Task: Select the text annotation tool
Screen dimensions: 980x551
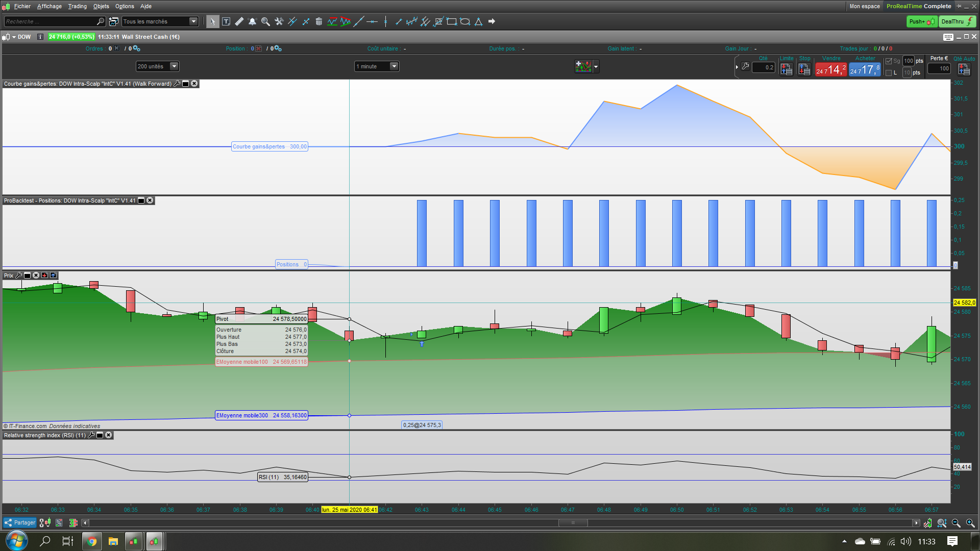Action: pyautogui.click(x=226, y=21)
